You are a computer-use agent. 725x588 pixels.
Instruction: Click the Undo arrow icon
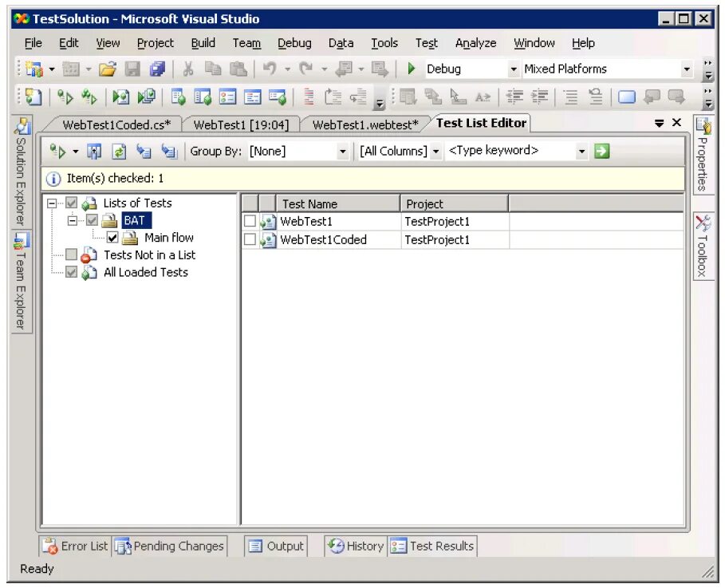point(270,69)
